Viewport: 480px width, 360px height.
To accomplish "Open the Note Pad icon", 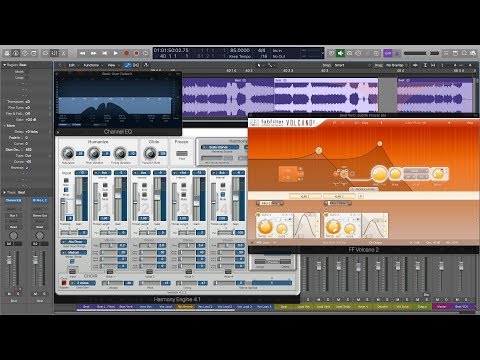I will click(455, 53).
